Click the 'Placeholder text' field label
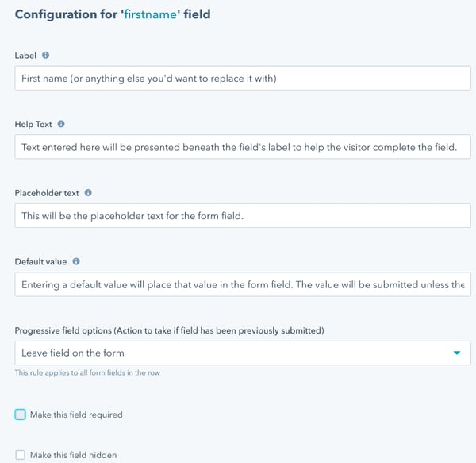This screenshot has height=463, width=476. click(x=48, y=193)
